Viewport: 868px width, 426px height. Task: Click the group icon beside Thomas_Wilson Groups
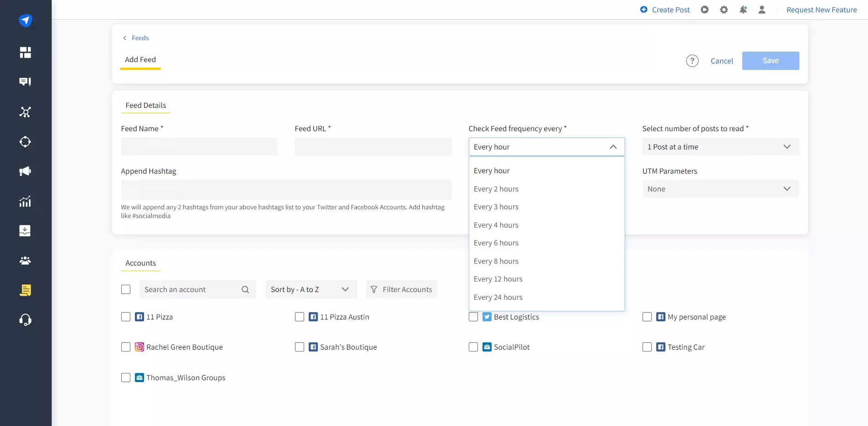(x=139, y=378)
